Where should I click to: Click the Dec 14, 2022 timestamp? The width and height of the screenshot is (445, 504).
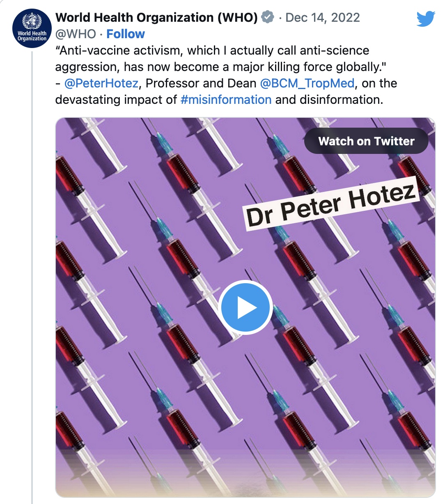click(x=323, y=18)
